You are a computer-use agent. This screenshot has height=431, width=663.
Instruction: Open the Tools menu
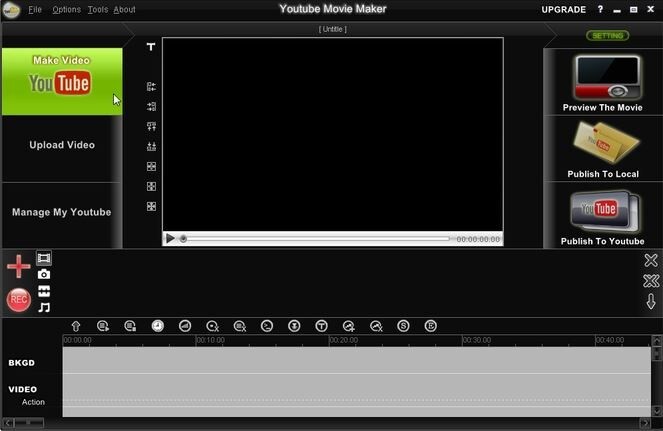[x=98, y=9]
